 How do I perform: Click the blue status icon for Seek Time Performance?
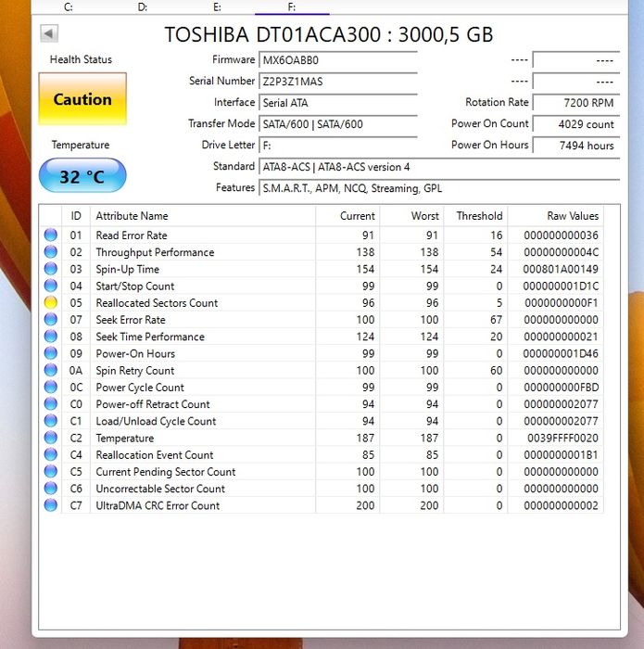point(51,337)
